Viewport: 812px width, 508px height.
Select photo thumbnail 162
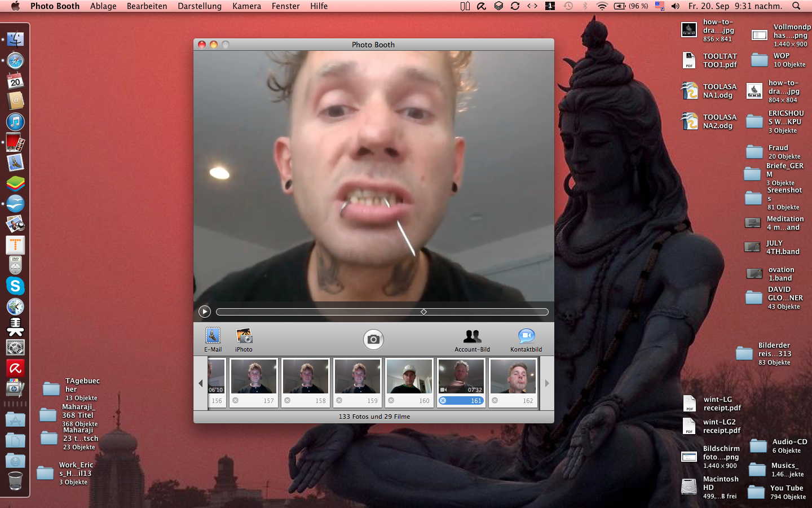tap(513, 377)
